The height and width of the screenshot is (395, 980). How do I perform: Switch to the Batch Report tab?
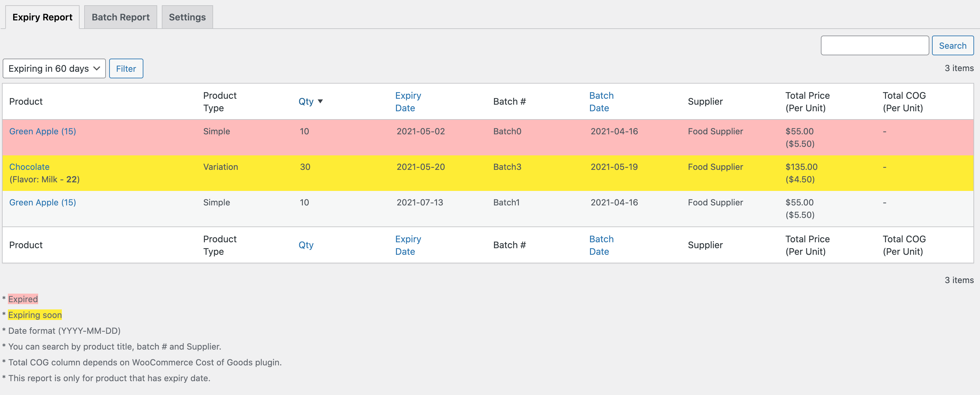coord(120,17)
